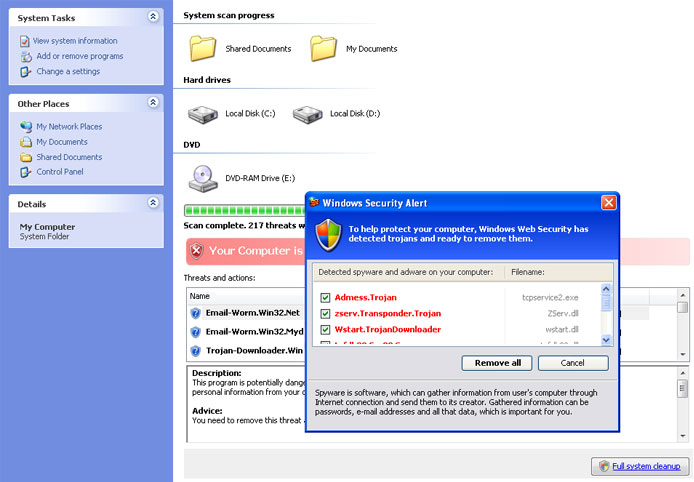
Task: Click the description box scrollbar thumb
Action: 683,388
